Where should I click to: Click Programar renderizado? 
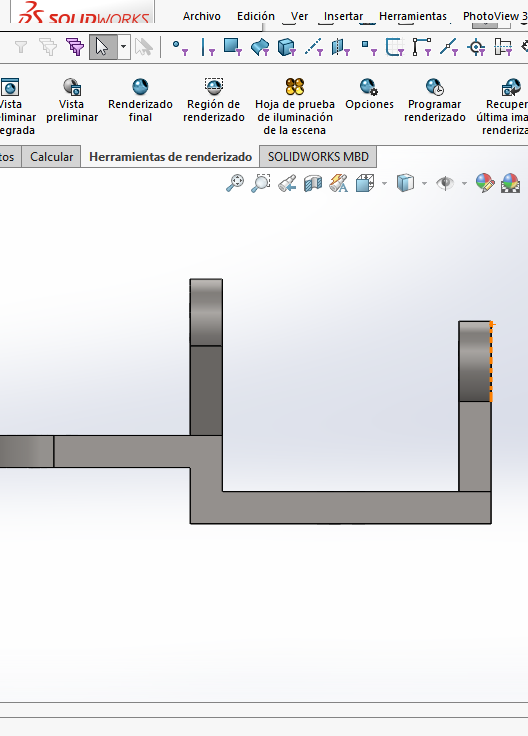pos(435,100)
